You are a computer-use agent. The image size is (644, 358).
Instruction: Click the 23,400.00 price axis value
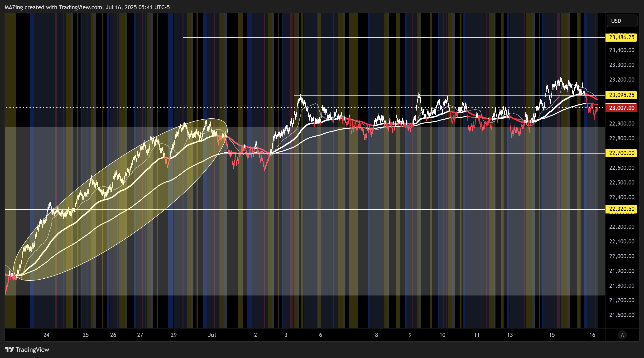622,50
